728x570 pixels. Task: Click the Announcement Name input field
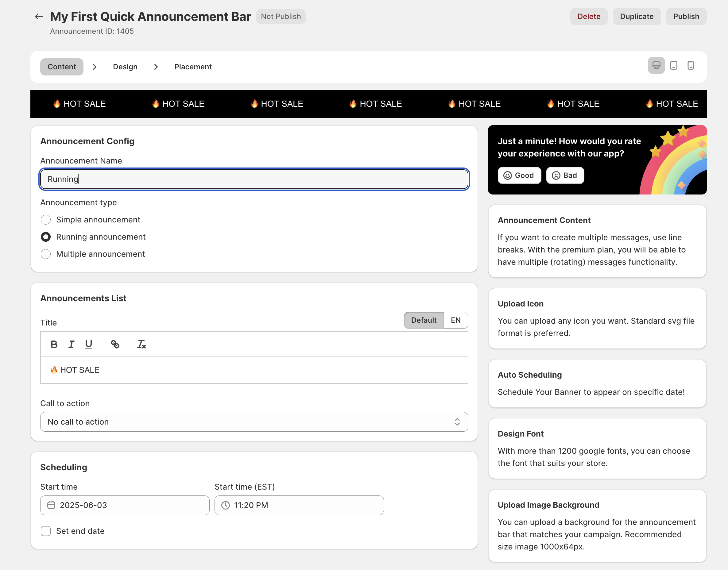click(x=254, y=179)
